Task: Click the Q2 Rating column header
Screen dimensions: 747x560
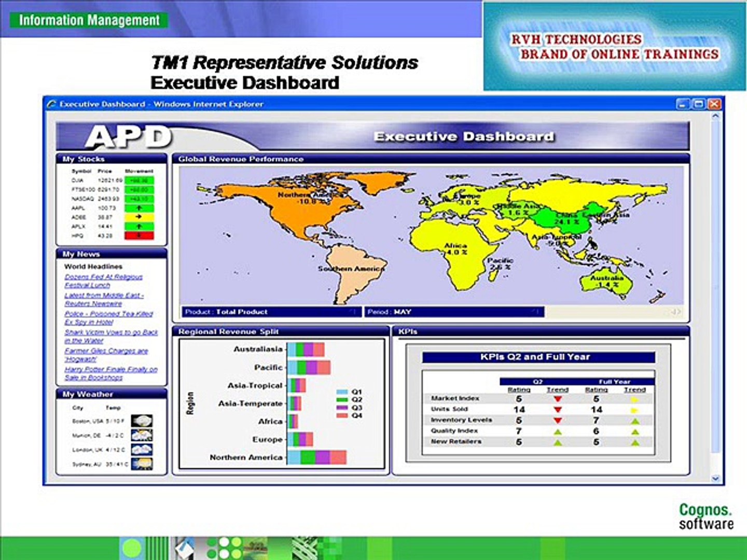Action: click(x=519, y=389)
